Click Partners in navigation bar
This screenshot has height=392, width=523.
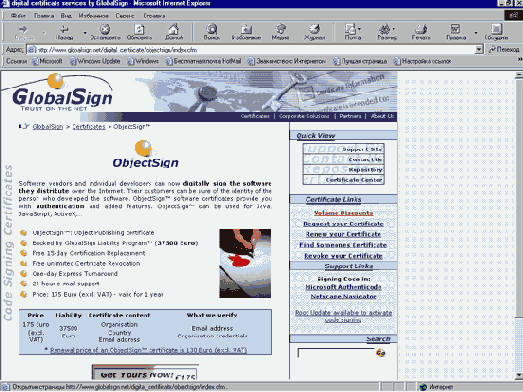pos(350,116)
